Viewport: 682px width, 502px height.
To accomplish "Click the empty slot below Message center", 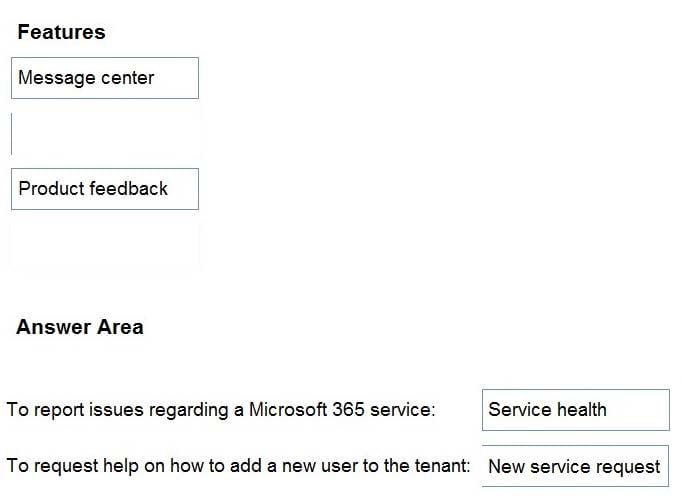I will pyautogui.click(x=105, y=134).
